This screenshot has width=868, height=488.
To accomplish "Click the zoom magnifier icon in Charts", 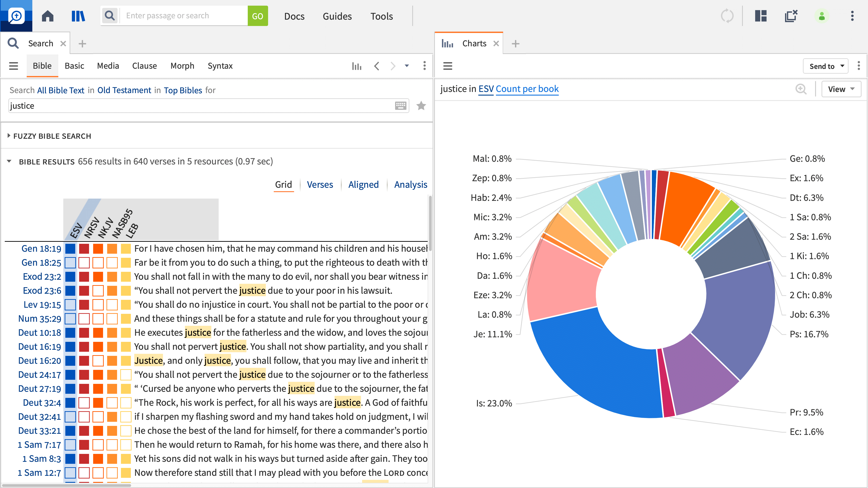I will (x=801, y=89).
